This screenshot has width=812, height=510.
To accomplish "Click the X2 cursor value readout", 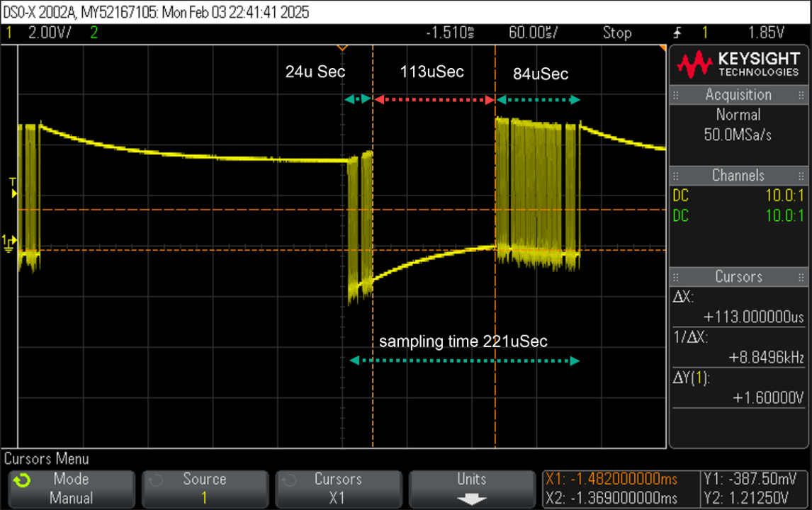I will coord(612,498).
